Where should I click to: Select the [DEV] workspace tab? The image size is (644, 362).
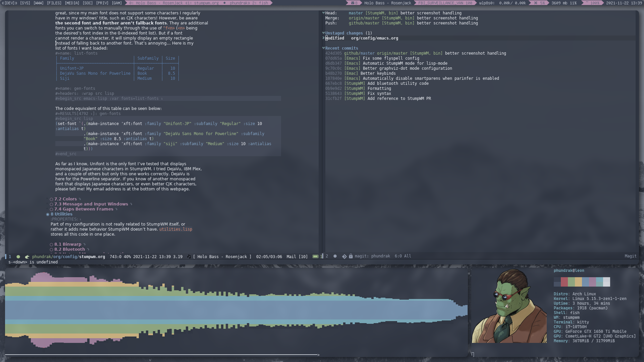pos(8,3)
